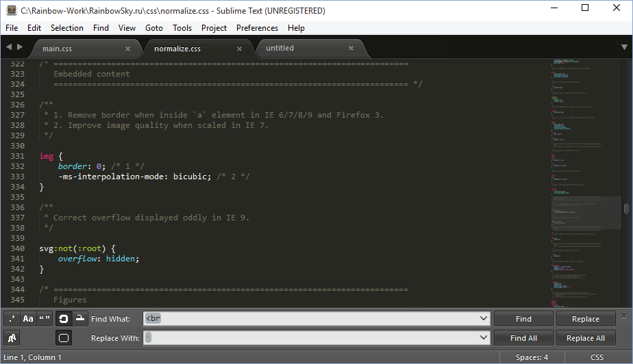The image size is (633, 364).
Task: Toggle the preserve case button
Action: pos(12,338)
